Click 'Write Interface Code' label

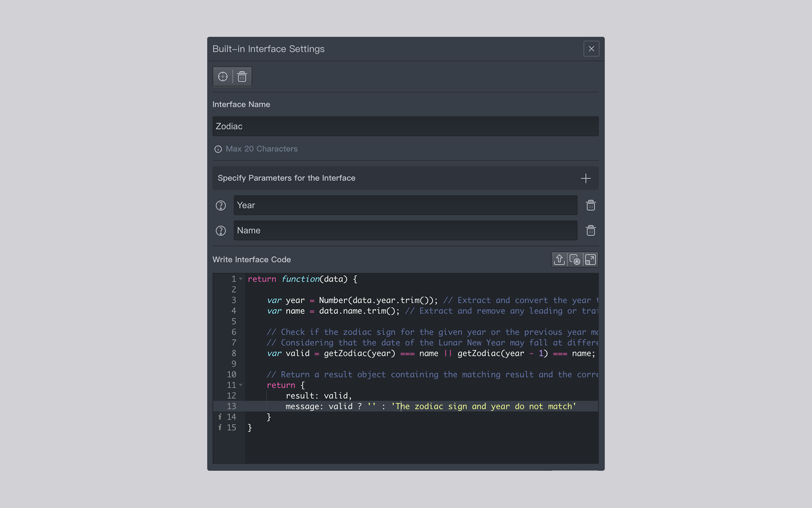click(x=252, y=260)
